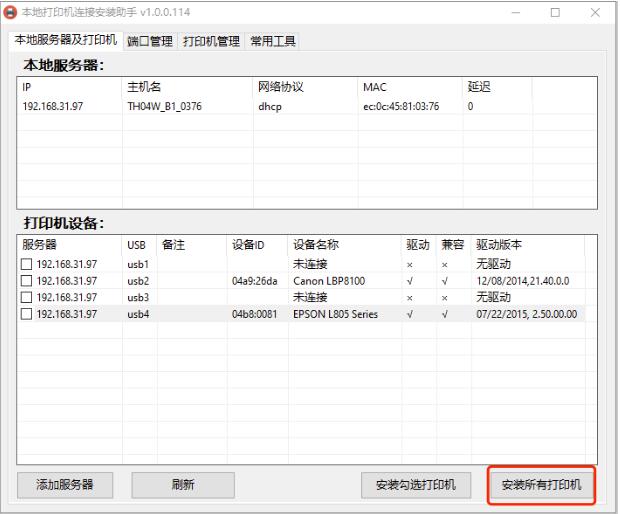Maximize the application window

555,12
